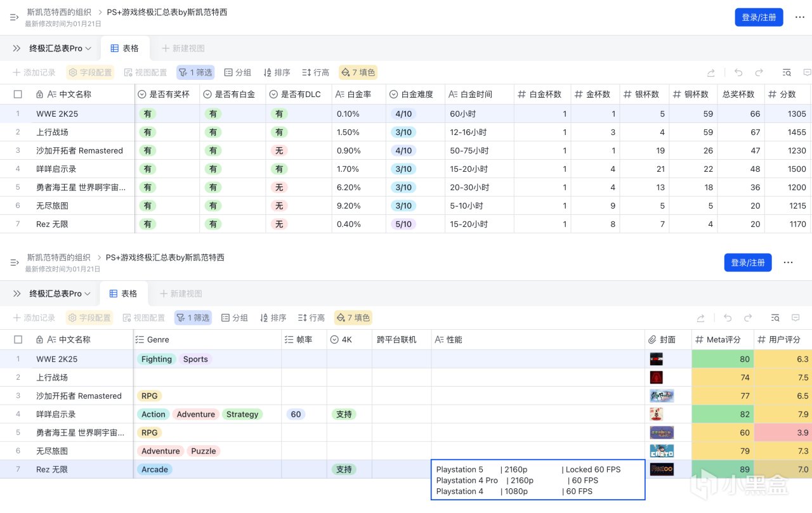Screen dimensions: 812x513
Task: Select the 1500 score cell
Action: tap(788, 169)
